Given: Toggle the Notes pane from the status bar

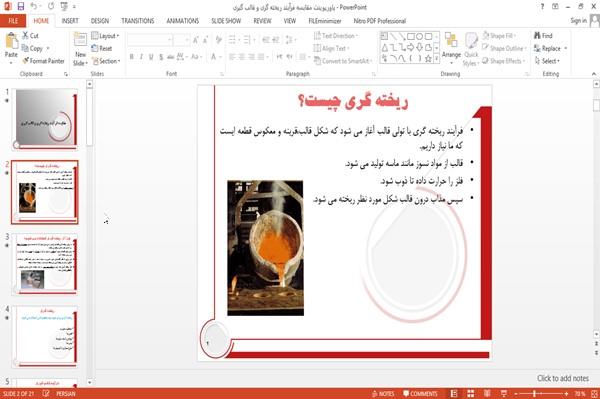Looking at the screenshot, I should pyautogui.click(x=383, y=394).
